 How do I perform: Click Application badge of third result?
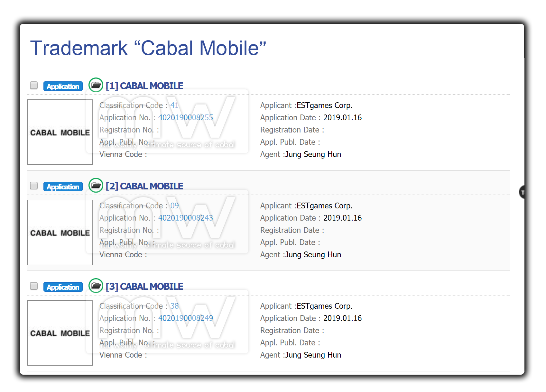(63, 287)
